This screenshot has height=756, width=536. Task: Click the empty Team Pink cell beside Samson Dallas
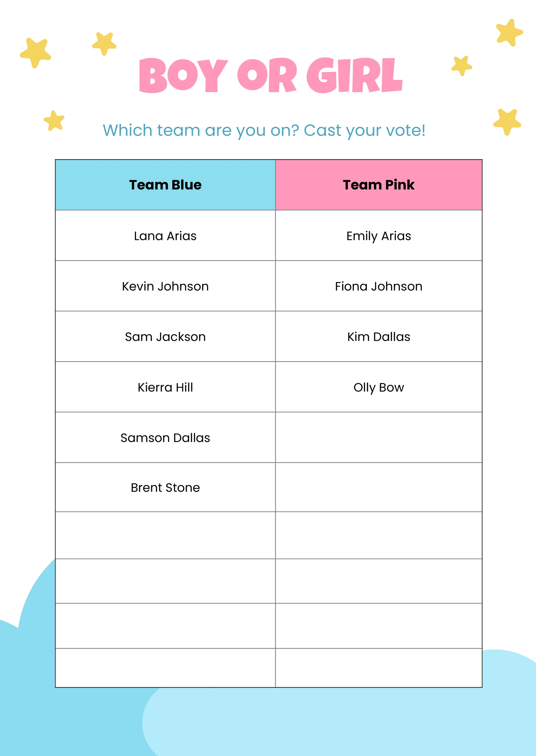click(379, 437)
